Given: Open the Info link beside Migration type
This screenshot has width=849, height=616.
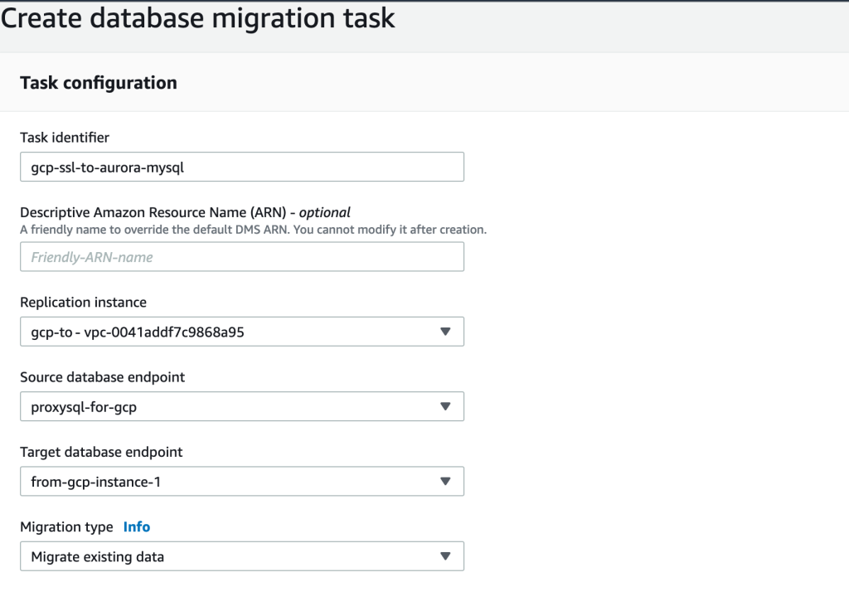Looking at the screenshot, I should point(137,526).
